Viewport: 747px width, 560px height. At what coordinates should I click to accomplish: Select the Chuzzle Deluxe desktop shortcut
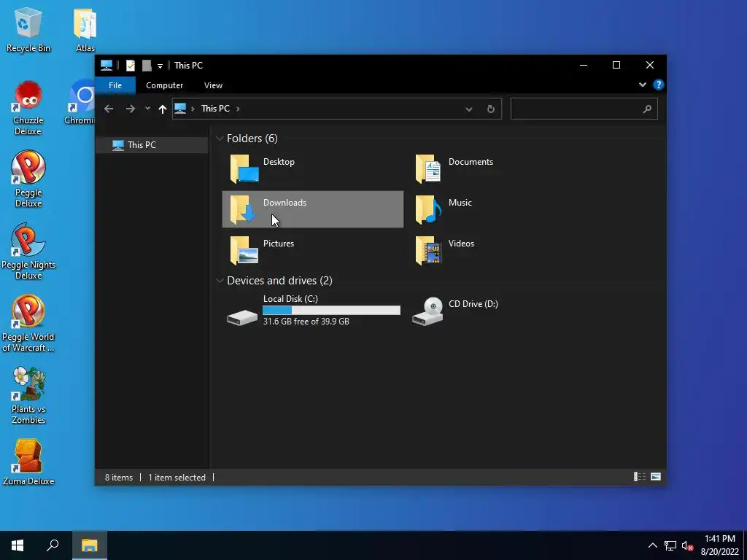pyautogui.click(x=28, y=108)
